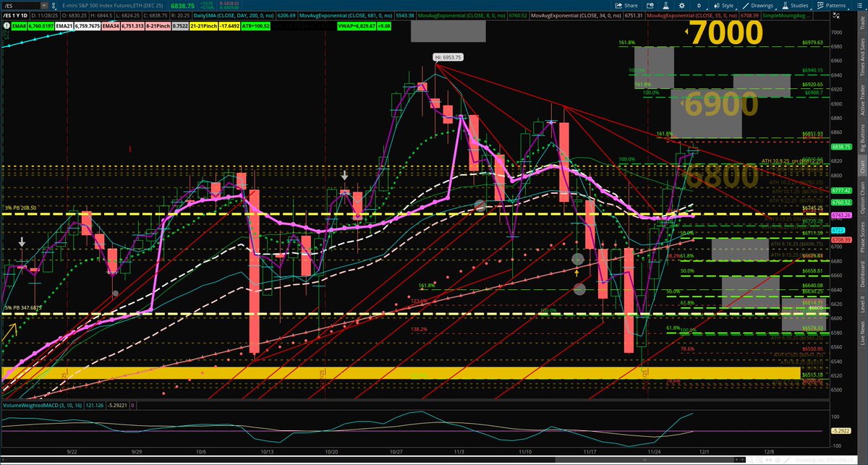This screenshot has width=868, height=465.
Task: Open the Live News sidebar tab
Action: coord(861,335)
